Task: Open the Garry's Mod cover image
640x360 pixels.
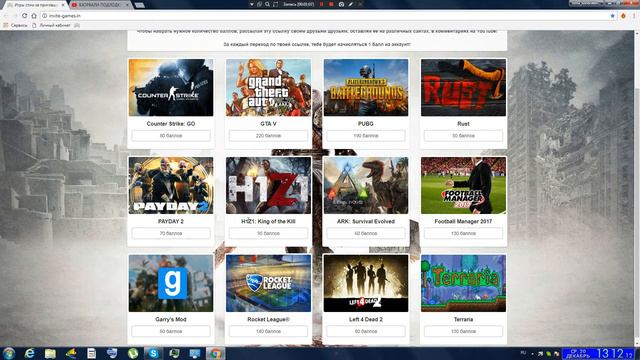Action: [x=171, y=283]
